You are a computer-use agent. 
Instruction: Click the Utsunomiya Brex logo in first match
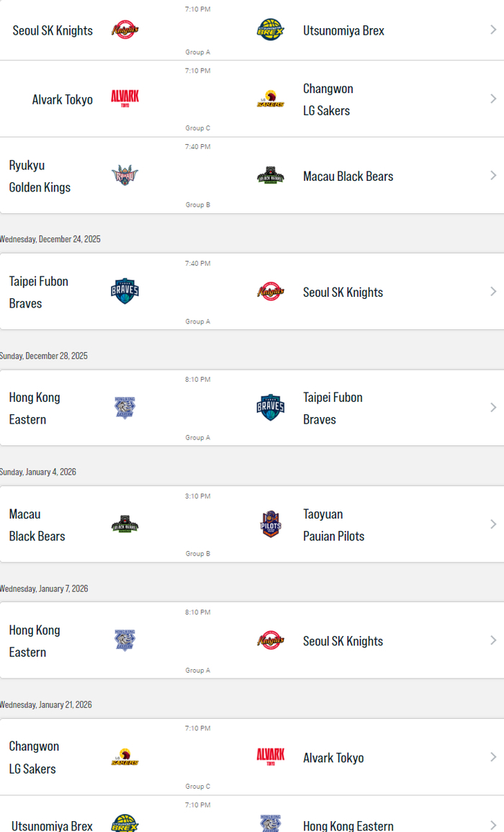(x=271, y=30)
